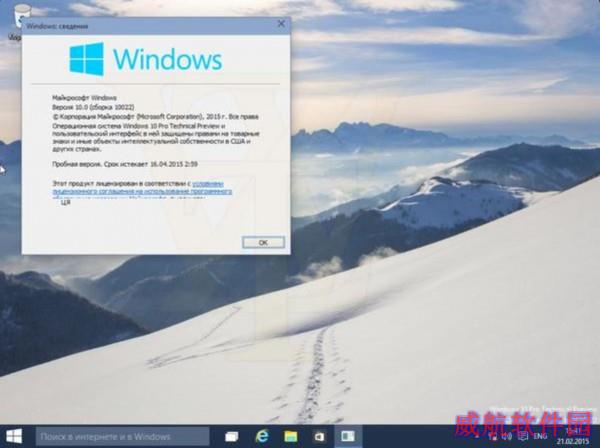
Task: Select 'Версия 10.0 (сборка 10022)' text
Action: click(93, 107)
